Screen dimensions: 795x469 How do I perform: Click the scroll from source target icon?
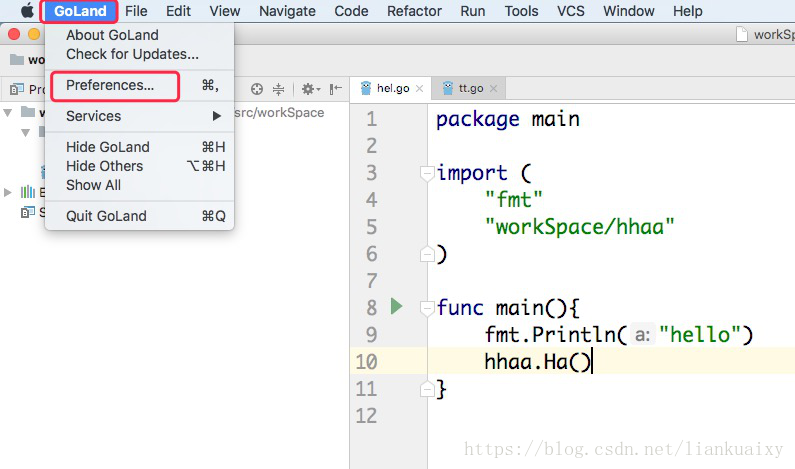point(257,89)
